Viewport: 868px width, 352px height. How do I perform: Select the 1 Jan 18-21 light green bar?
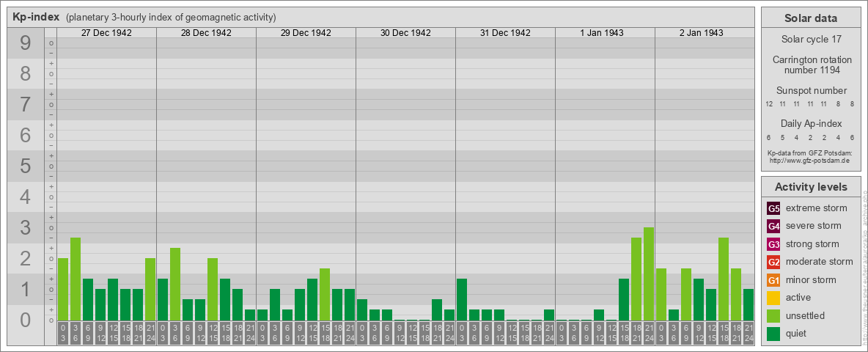click(x=636, y=279)
